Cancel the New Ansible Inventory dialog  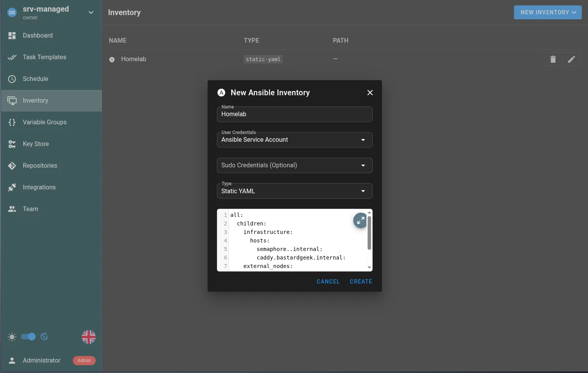(328, 282)
